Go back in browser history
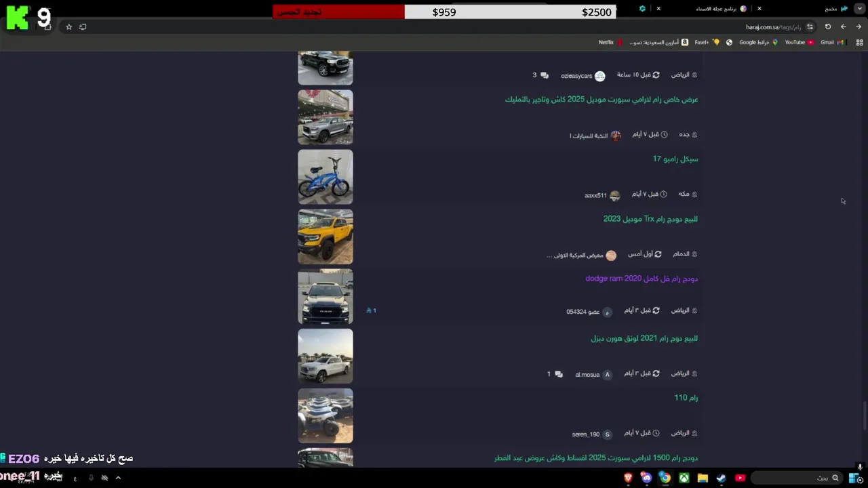Viewport: 868px width, 488px height. click(x=859, y=26)
